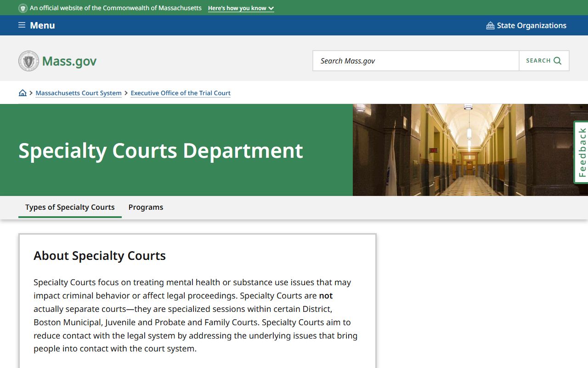Image resolution: width=588 pixels, height=368 pixels.
Task: Click the Specialty Courts Department heading
Action: (161, 150)
